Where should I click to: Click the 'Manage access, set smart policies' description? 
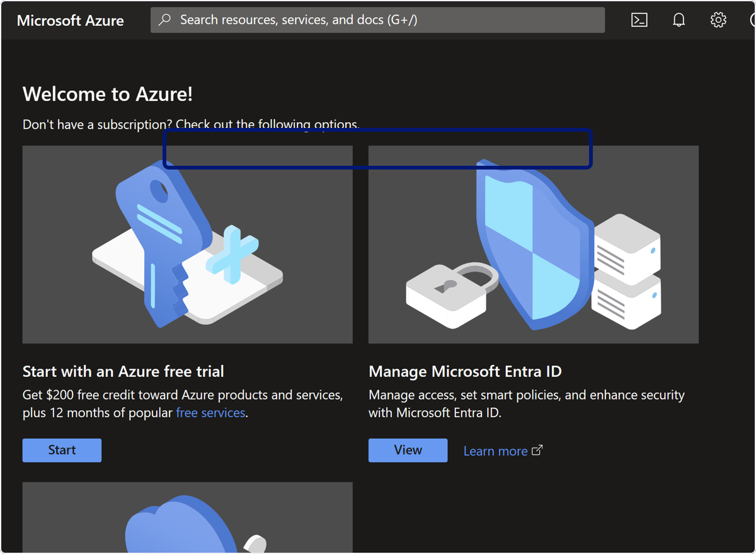point(527,404)
